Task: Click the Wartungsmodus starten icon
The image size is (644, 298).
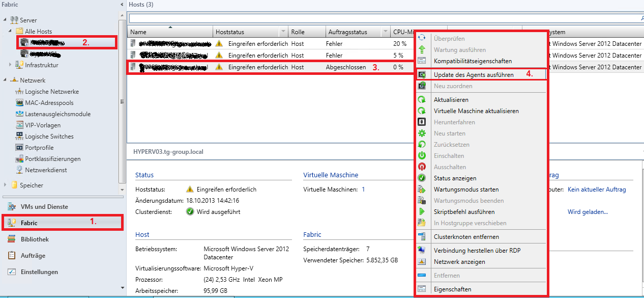Action: pos(422,189)
